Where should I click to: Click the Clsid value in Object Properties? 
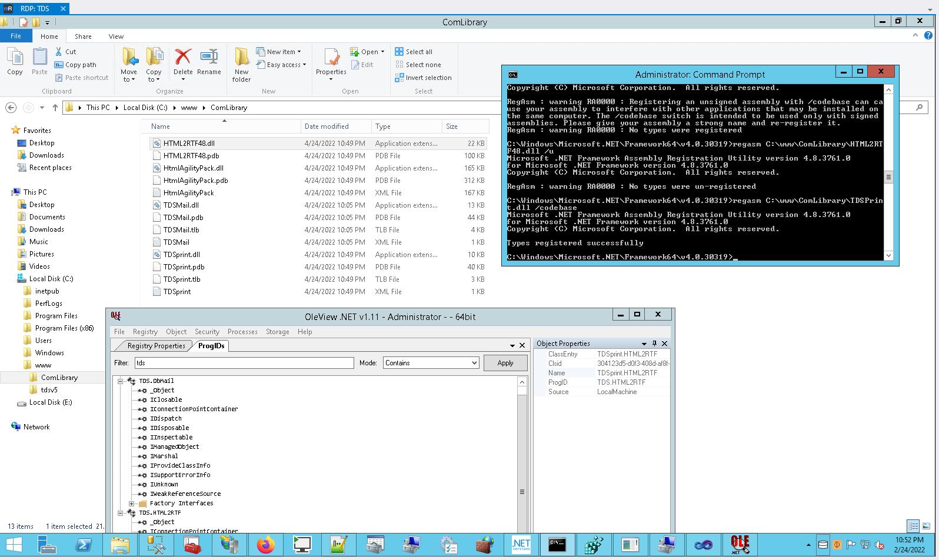pyautogui.click(x=633, y=364)
